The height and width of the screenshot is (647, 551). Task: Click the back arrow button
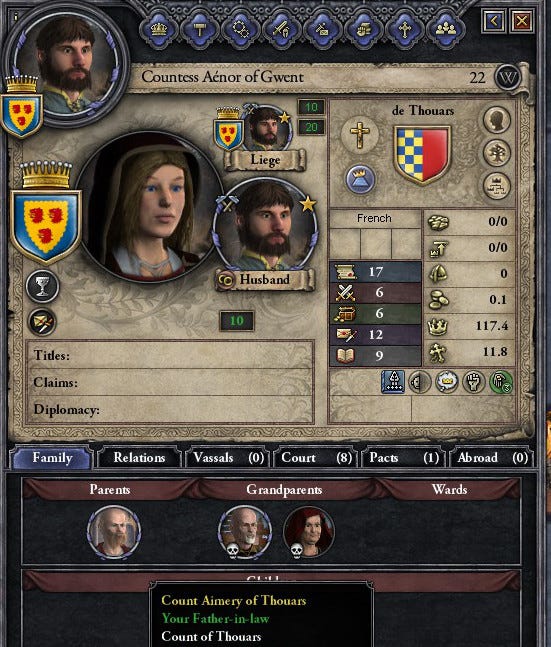tap(494, 20)
